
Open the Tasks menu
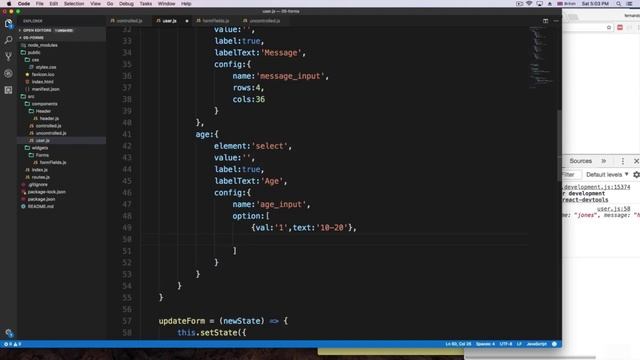tap(146, 4)
